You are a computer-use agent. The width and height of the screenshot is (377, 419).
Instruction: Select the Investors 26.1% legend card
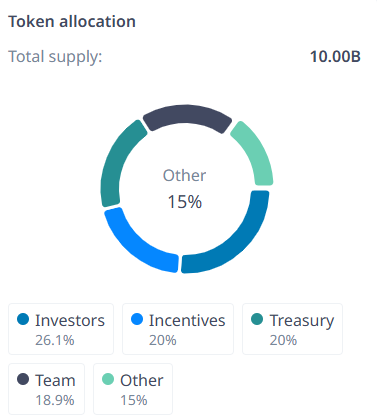(61, 329)
